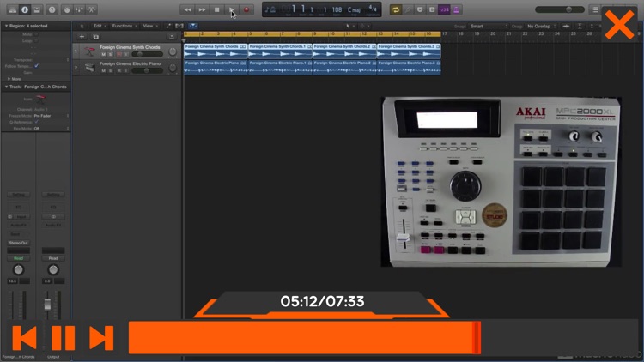Click the green Read automation button
Viewport: 644px width, 362px height.
click(x=19, y=258)
